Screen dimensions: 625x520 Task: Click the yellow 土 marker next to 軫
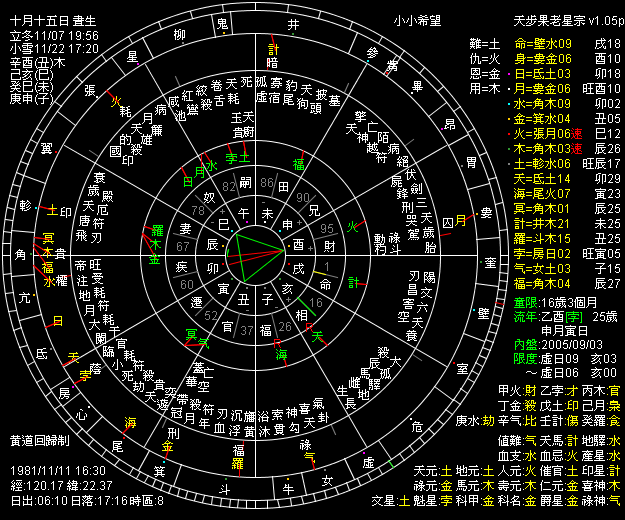(53, 212)
